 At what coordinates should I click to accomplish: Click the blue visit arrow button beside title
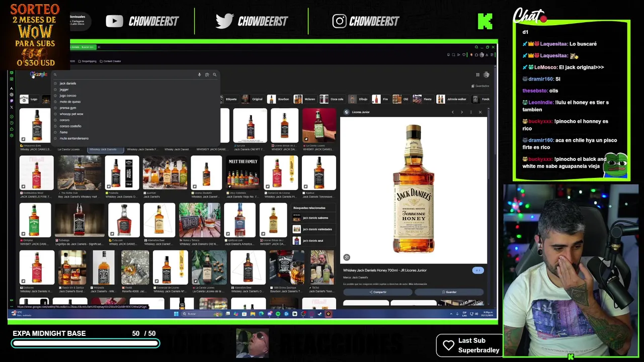click(478, 270)
